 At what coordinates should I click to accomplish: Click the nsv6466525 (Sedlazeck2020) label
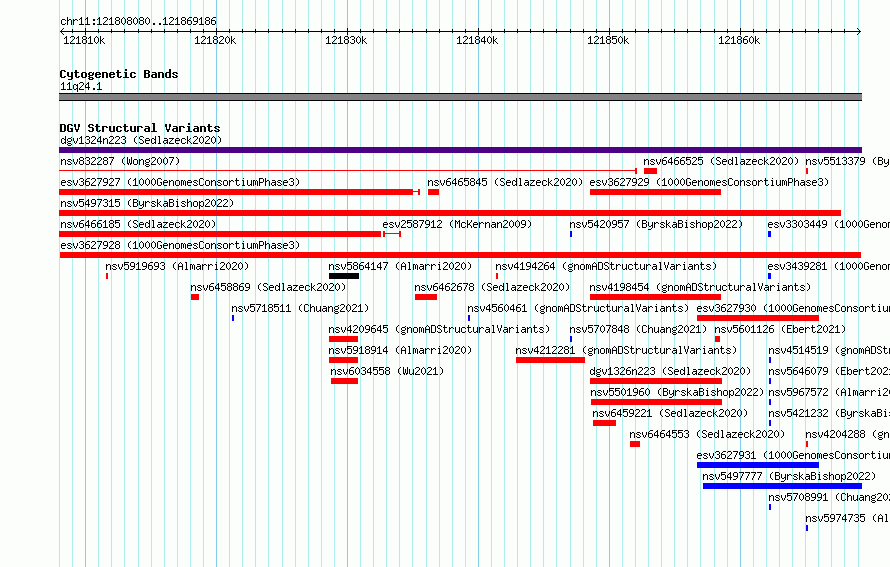pos(721,161)
